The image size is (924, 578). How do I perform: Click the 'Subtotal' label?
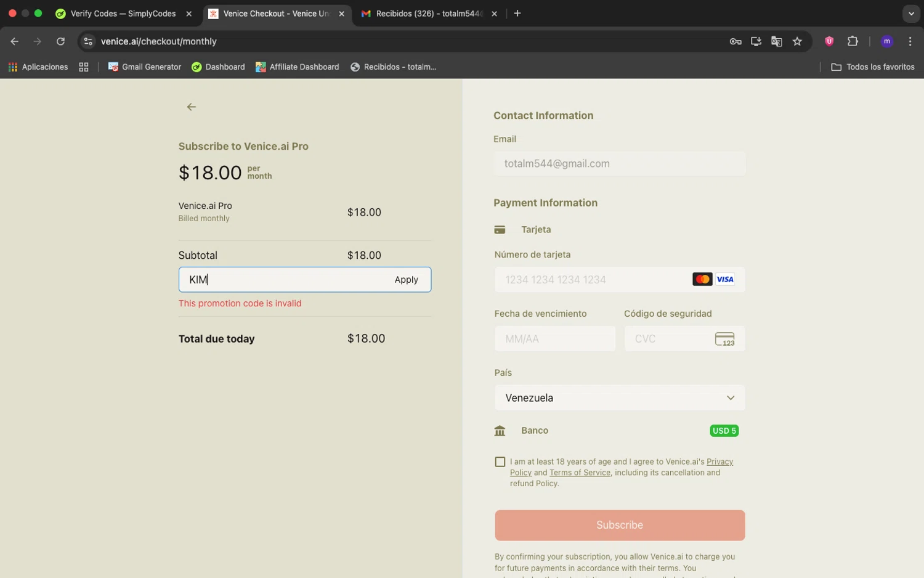[x=198, y=255]
